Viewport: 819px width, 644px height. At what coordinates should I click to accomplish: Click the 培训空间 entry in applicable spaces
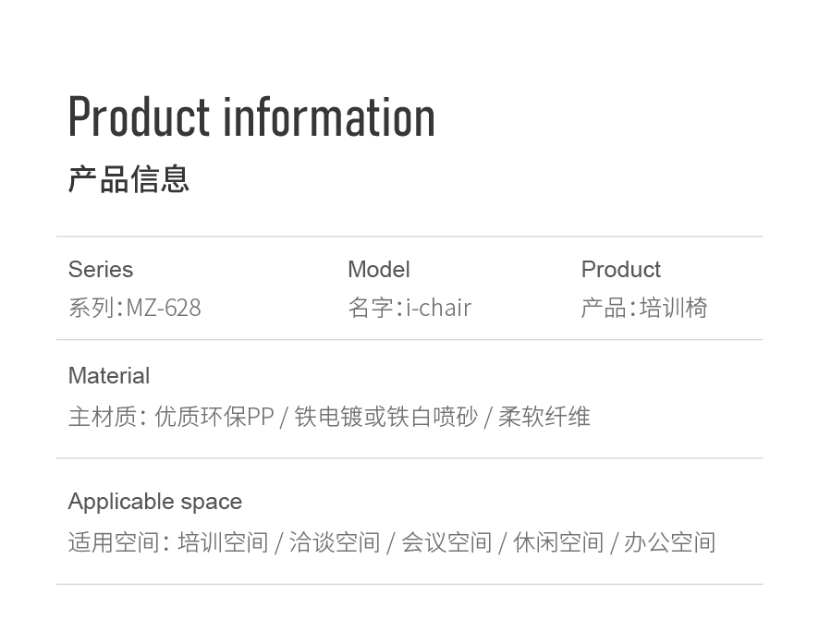(223, 542)
